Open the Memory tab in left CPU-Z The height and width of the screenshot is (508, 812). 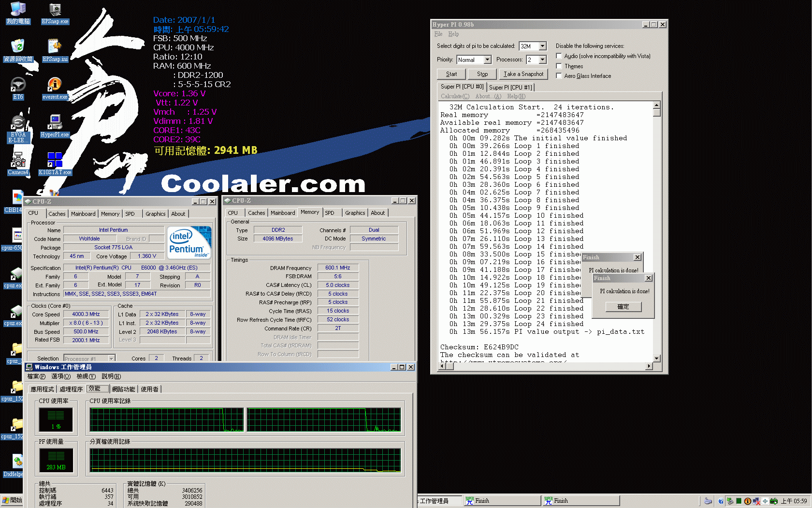110,214
